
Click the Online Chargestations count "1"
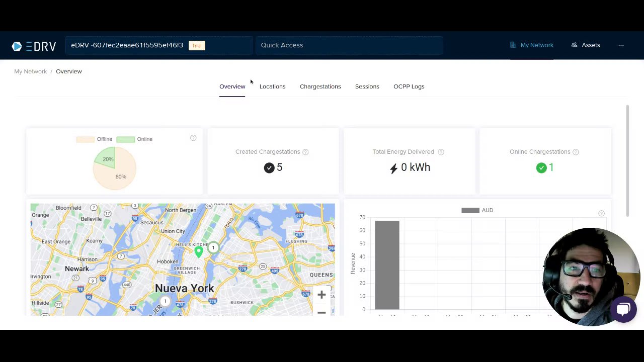551,167
